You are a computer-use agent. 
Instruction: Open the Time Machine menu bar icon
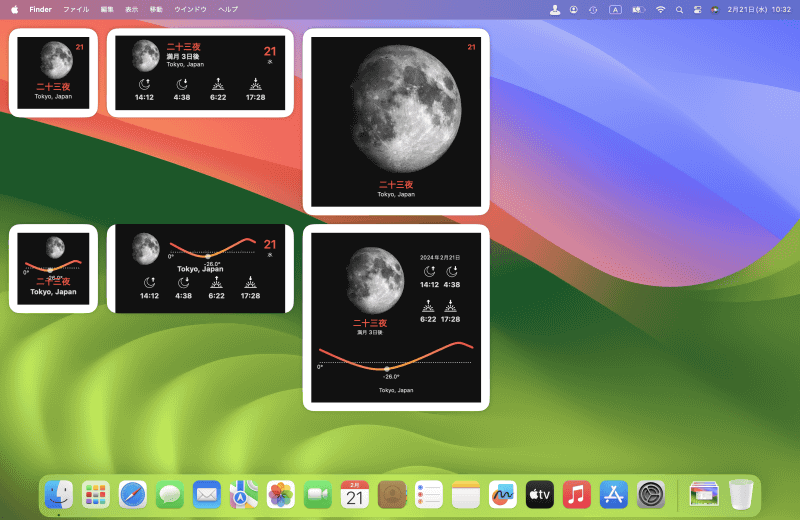pyautogui.click(x=593, y=9)
